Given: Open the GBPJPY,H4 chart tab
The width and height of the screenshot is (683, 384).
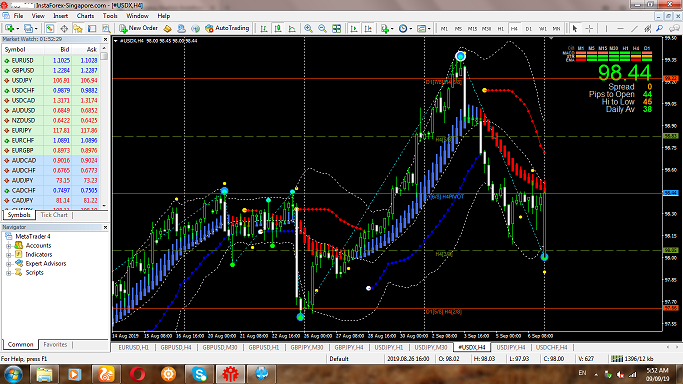Looking at the screenshot, I should pyautogui.click(x=348, y=347).
